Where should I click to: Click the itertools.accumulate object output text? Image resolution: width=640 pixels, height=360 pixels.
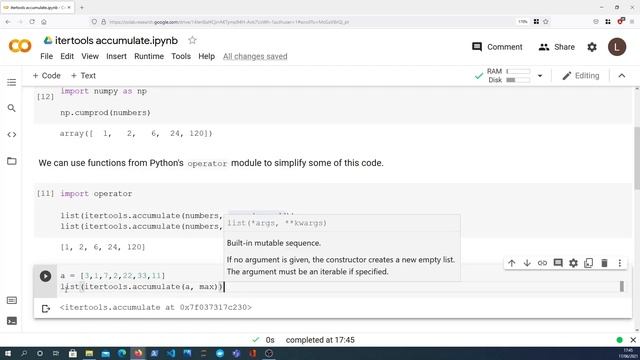click(x=156, y=307)
